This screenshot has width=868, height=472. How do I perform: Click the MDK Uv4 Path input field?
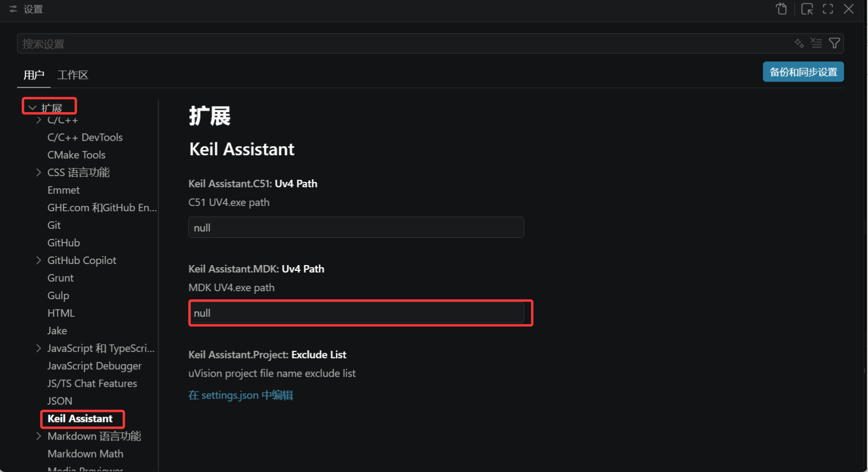356,313
